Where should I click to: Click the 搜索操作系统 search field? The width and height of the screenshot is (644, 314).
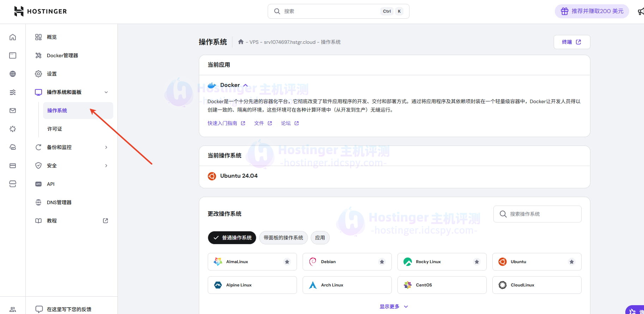click(x=537, y=214)
